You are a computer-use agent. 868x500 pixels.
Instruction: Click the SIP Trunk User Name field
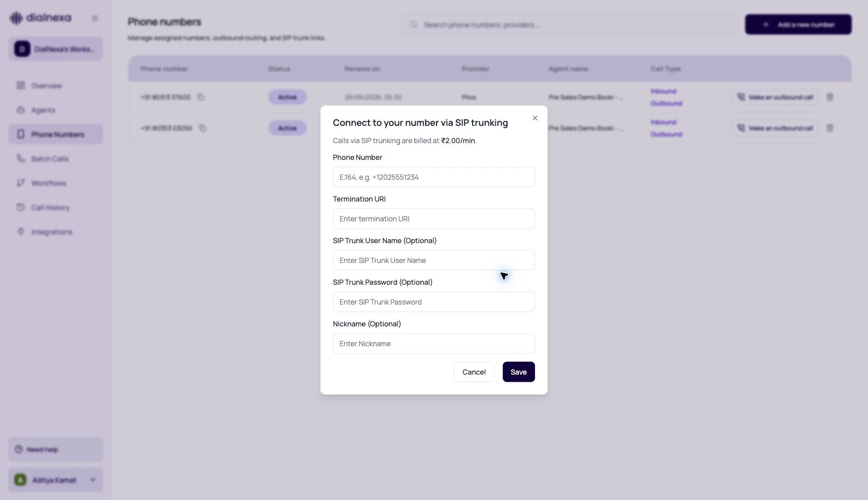click(x=433, y=260)
